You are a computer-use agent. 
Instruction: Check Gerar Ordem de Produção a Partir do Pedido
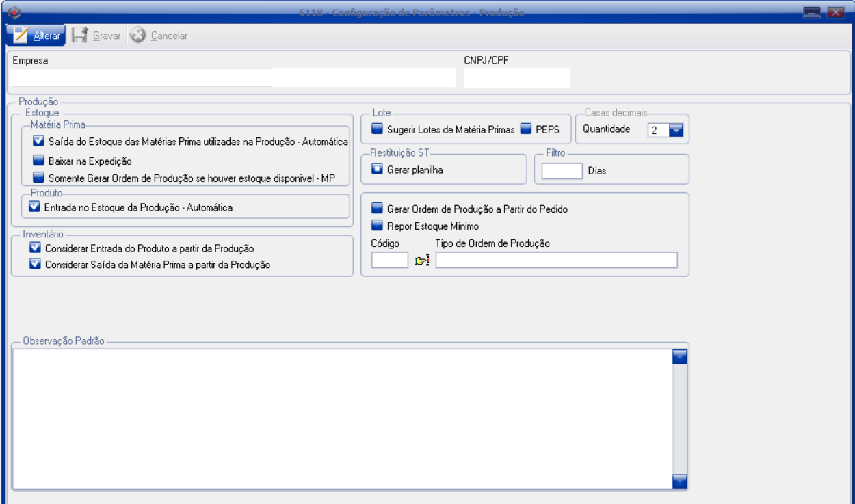(377, 209)
